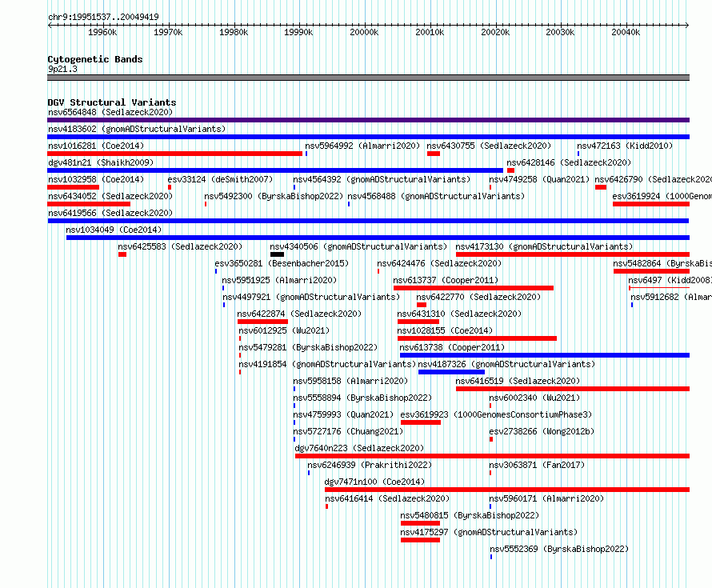This screenshot has height=588, width=712.
Task: Click the dgv7471n100 (Coe2014) label
Action: pyautogui.click(x=374, y=482)
